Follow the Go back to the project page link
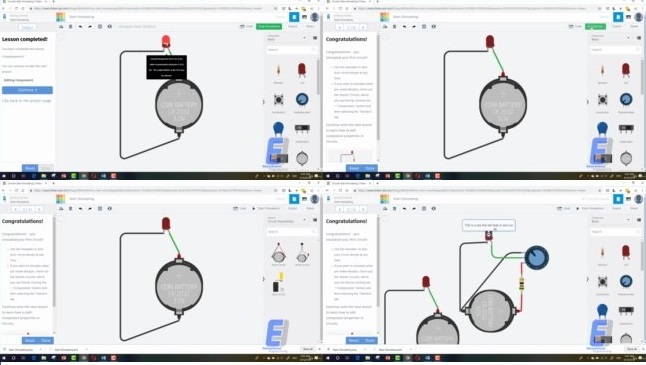 pos(27,101)
